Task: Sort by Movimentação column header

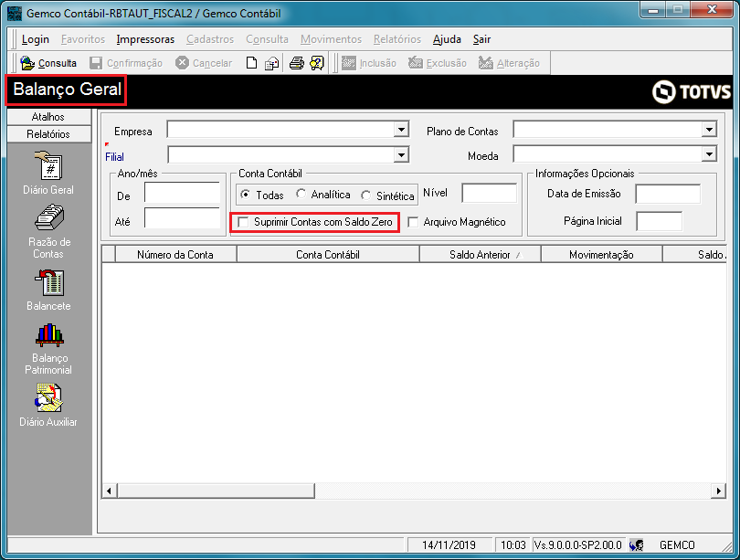Action: click(601, 255)
